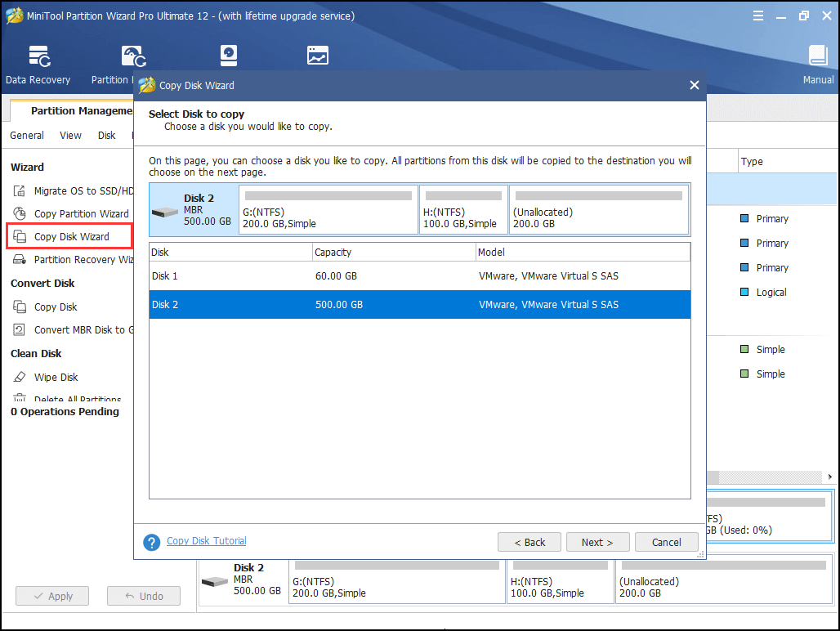840x631 pixels.
Task: Click Cancel in Copy Disk Wizard
Action: pos(666,542)
